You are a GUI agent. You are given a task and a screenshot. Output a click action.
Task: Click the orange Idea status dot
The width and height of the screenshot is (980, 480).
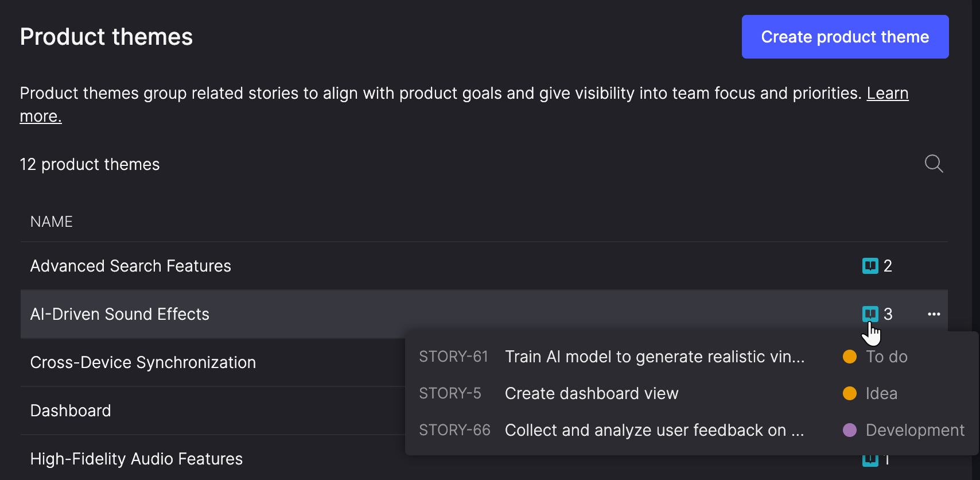click(x=849, y=393)
